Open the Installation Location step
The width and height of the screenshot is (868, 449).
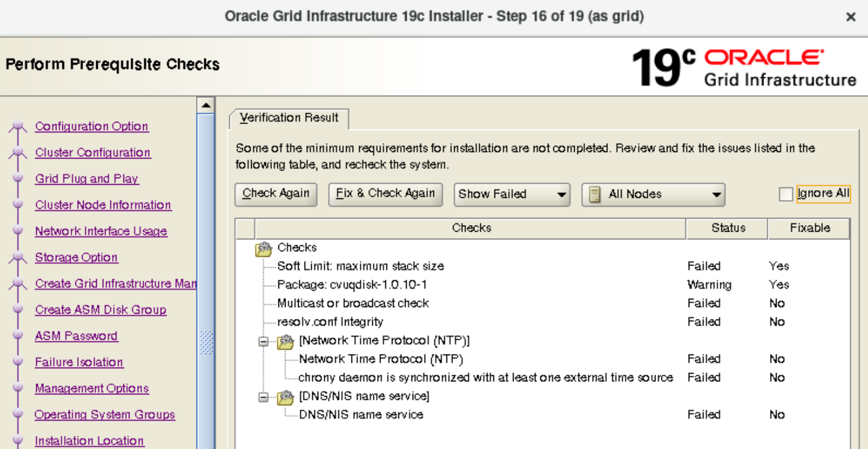pos(89,440)
